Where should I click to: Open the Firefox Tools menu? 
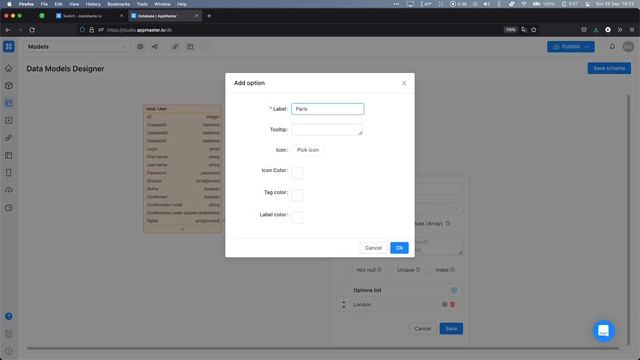(x=142, y=4)
